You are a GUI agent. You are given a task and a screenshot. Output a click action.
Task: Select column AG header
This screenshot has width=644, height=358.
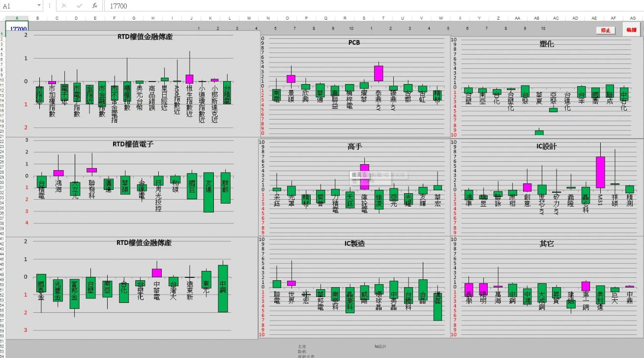[x=633, y=18]
